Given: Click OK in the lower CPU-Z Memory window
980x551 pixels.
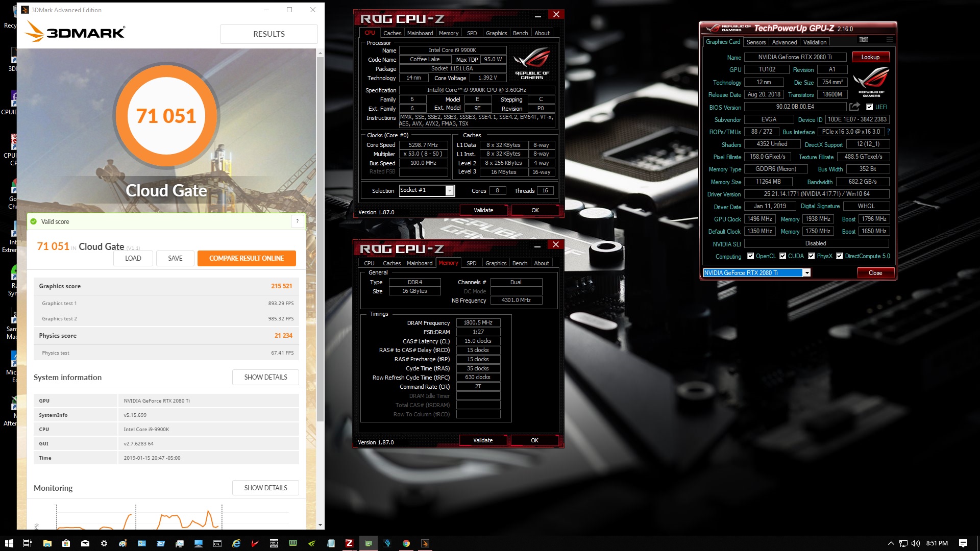Looking at the screenshot, I should (534, 440).
